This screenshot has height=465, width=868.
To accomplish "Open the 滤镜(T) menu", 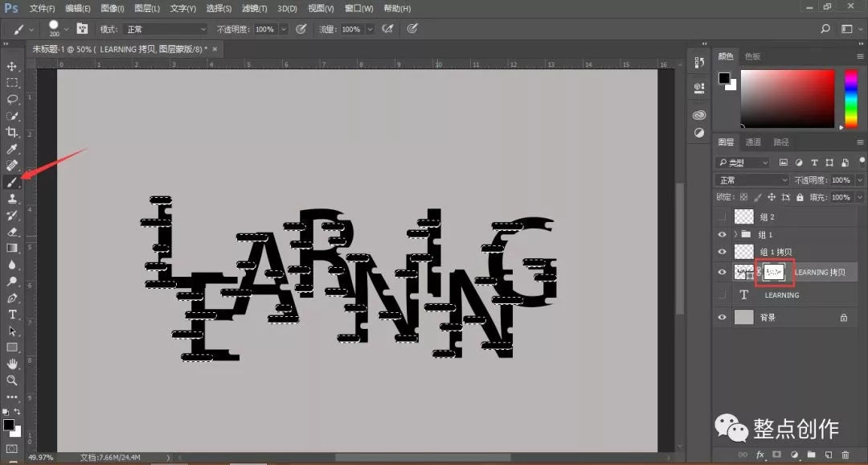I will (255, 8).
